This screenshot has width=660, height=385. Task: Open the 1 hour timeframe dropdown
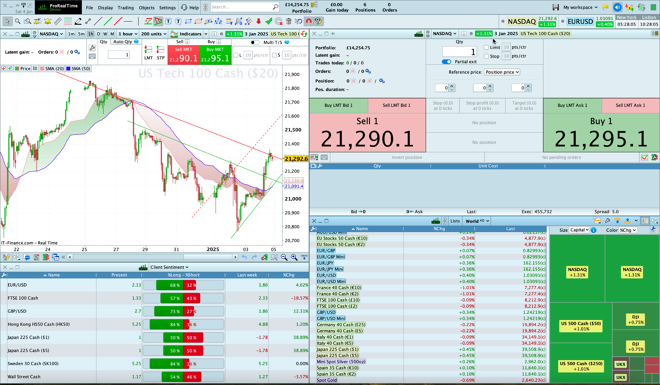pos(128,34)
